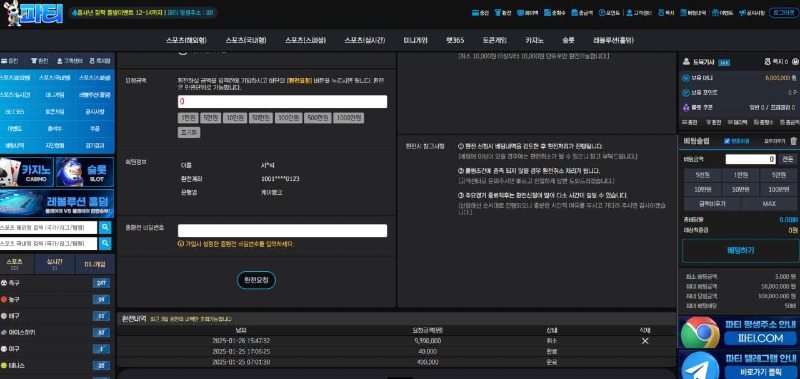Open 포인트 in top header
800x379 pixels.
point(609,13)
